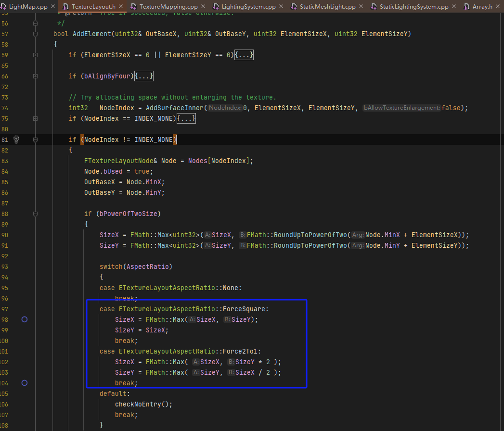
Task: Expand the folded block marker on line 59
Action: pos(35,55)
